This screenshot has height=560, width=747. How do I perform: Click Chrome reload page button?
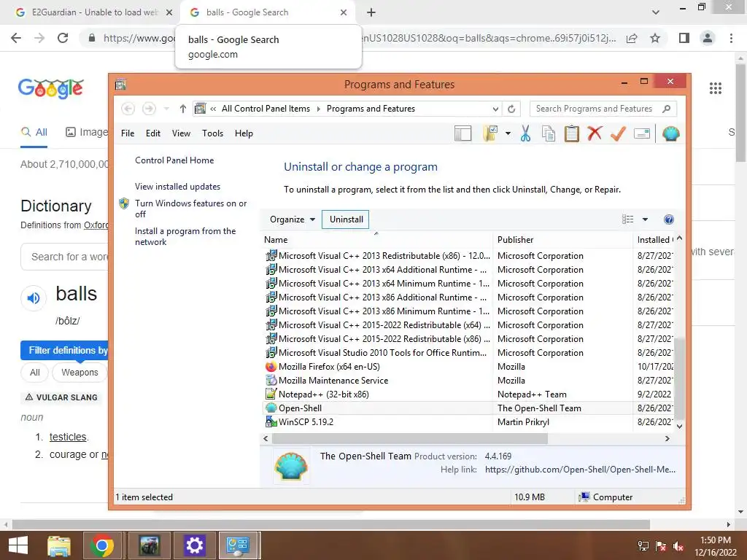pos(63,38)
